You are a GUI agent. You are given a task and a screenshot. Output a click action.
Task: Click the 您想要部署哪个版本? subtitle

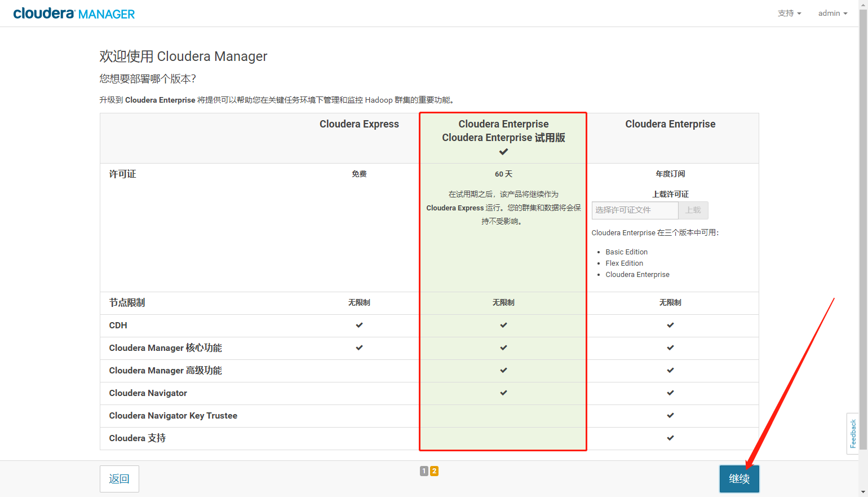click(x=148, y=78)
